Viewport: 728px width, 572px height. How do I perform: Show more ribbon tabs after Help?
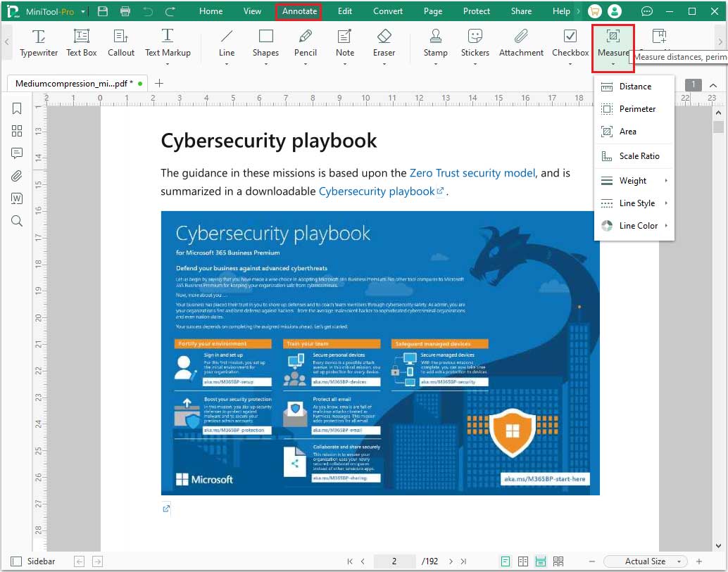[579, 11]
